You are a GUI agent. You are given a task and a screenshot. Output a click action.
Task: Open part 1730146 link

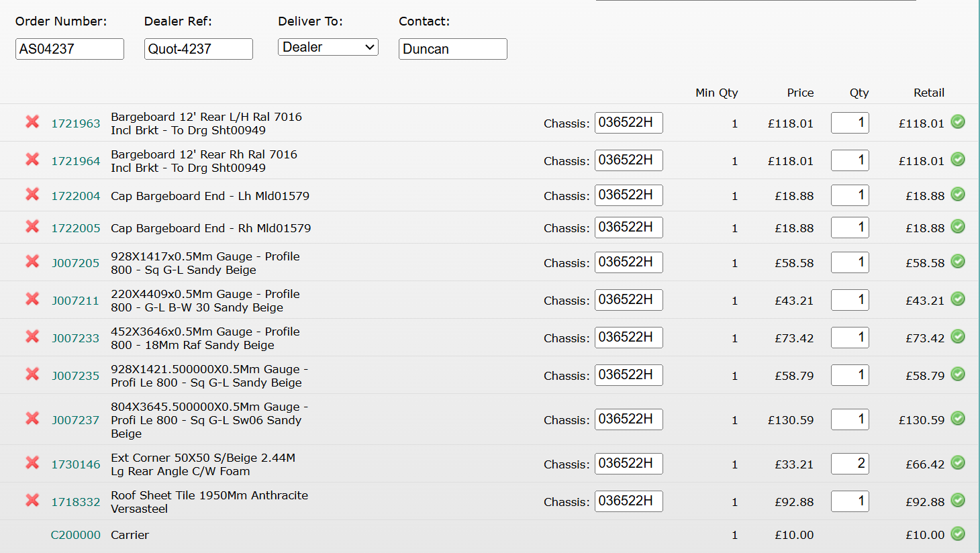[76, 464]
